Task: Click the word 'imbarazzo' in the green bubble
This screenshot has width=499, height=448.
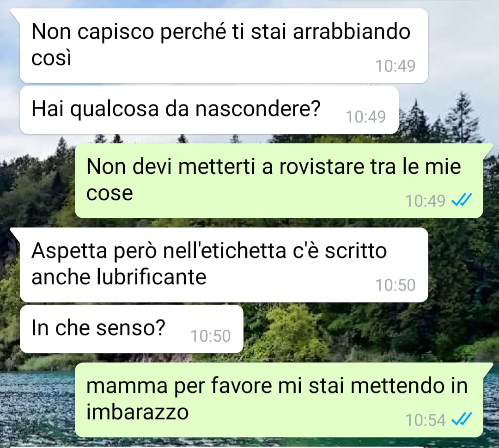Action: point(138,411)
